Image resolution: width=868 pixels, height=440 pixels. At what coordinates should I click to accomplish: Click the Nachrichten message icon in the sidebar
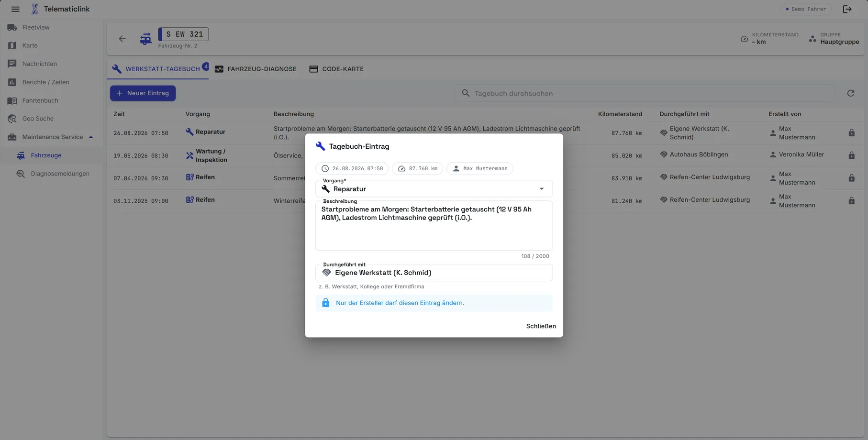[12, 64]
